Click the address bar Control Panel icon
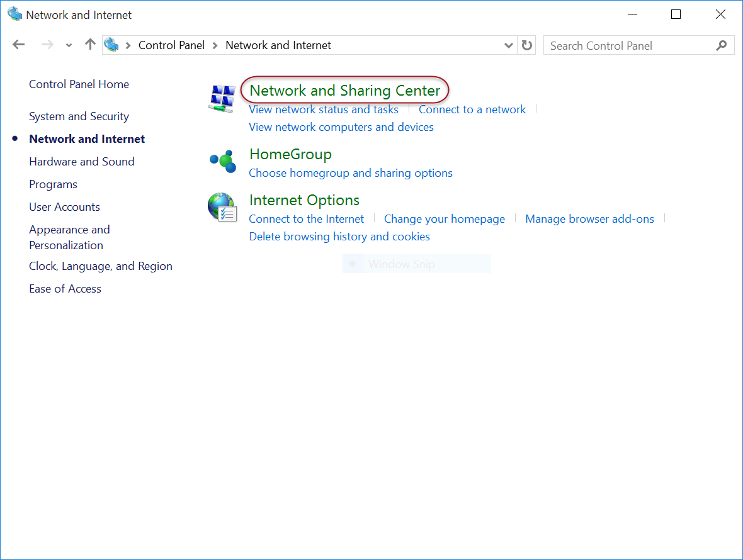This screenshot has width=743, height=560. 112,45
